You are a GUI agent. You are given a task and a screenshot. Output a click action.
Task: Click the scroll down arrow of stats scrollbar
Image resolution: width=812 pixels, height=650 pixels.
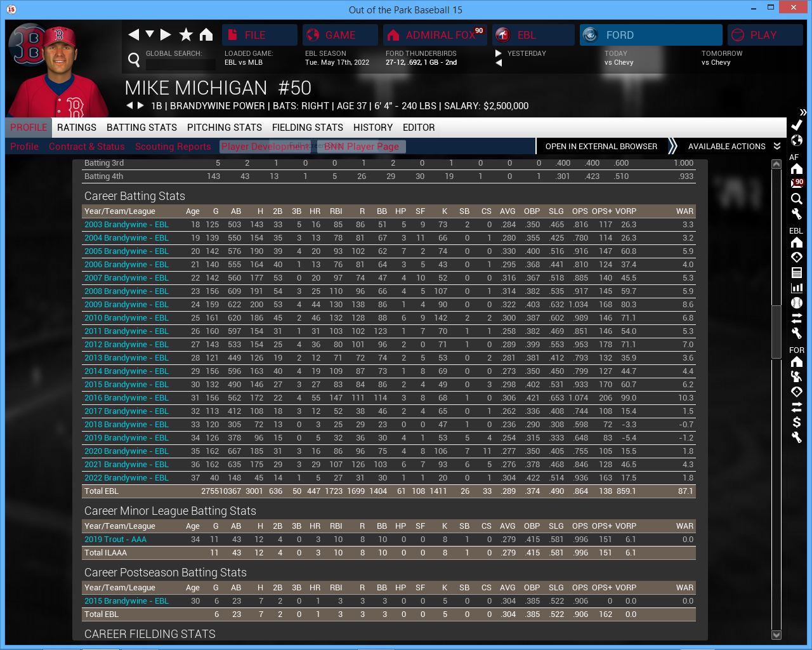(x=776, y=635)
